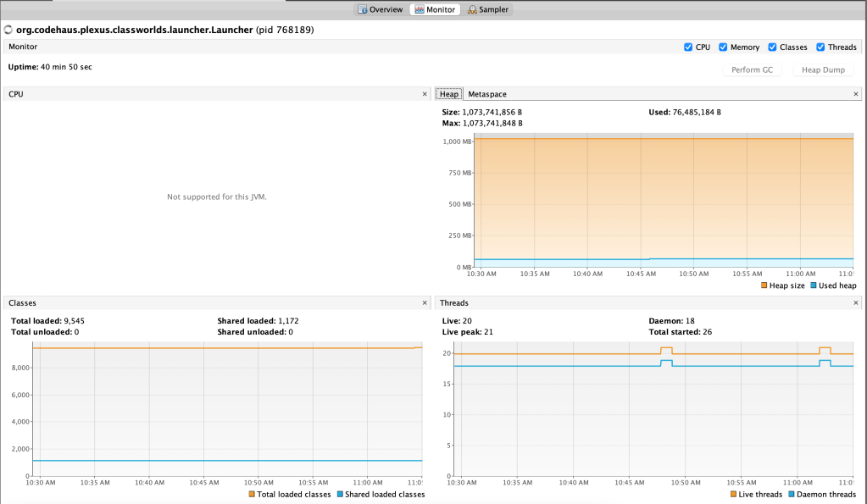Disable the Classes checkbox
This screenshot has height=504, width=867.
click(x=773, y=47)
